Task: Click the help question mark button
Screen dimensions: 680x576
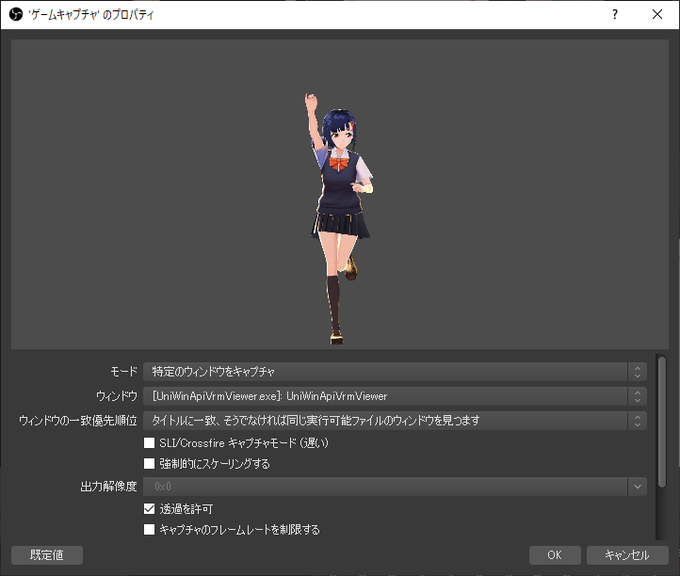Action: (615, 15)
